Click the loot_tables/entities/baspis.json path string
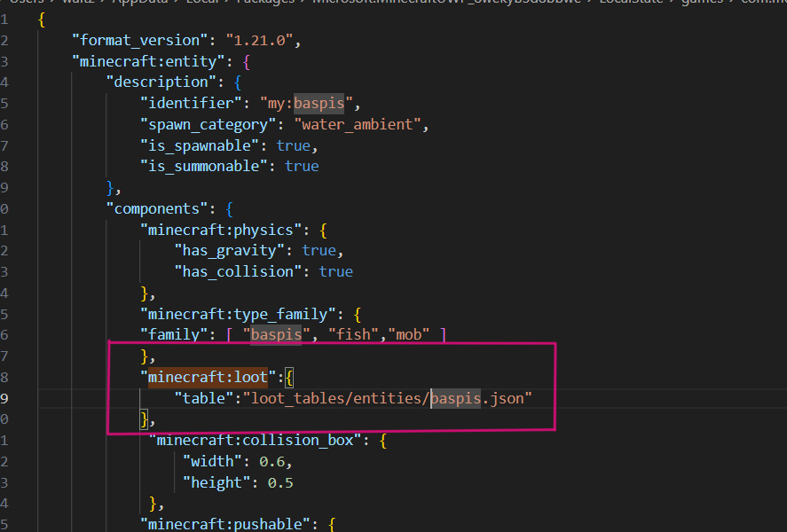 click(x=390, y=398)
